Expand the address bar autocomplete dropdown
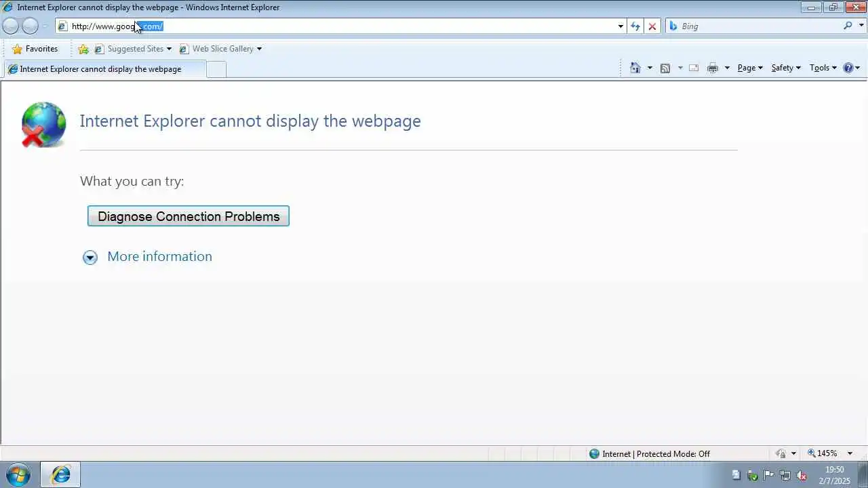The image size is (868, 488). (620, 26)
